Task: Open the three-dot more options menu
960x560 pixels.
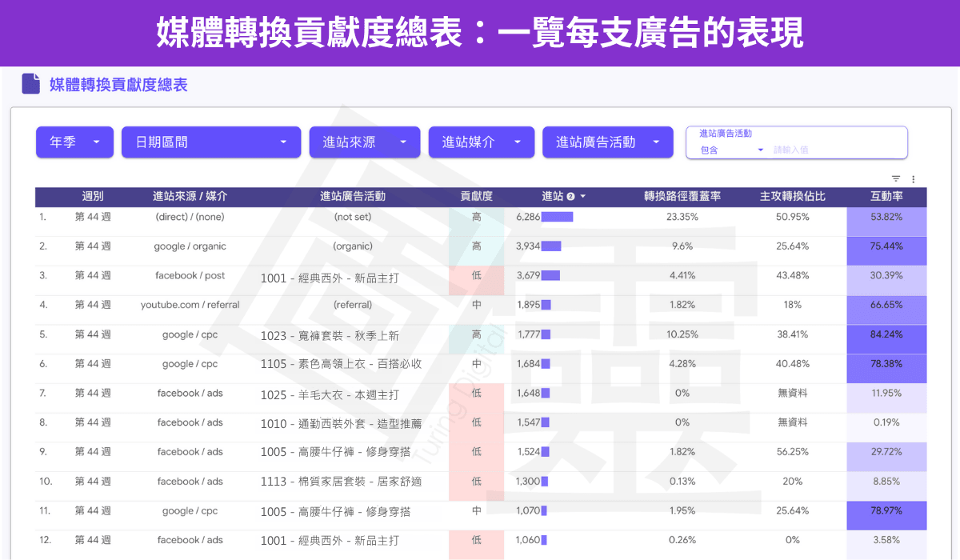Action: tap(913, 179)
